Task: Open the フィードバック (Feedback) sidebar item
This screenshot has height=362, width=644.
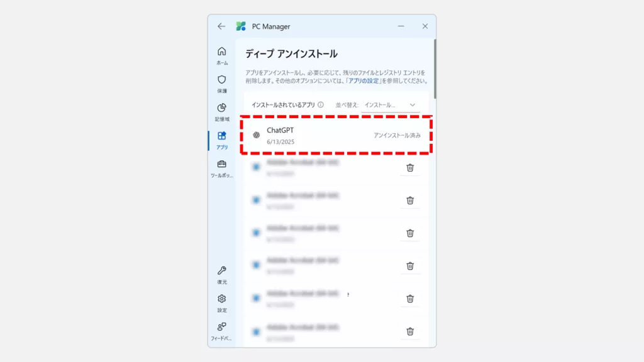Action: pyautogui.click(x=222, y=331)
